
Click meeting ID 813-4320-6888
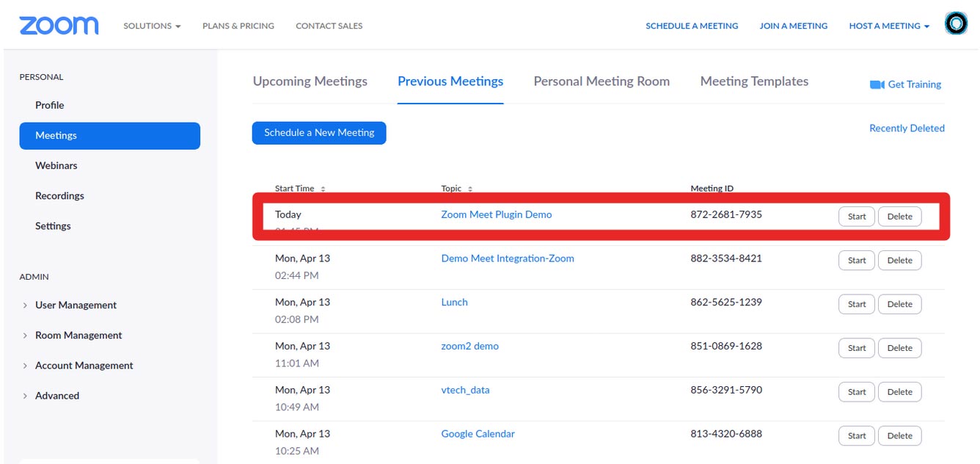pos(726,434)
